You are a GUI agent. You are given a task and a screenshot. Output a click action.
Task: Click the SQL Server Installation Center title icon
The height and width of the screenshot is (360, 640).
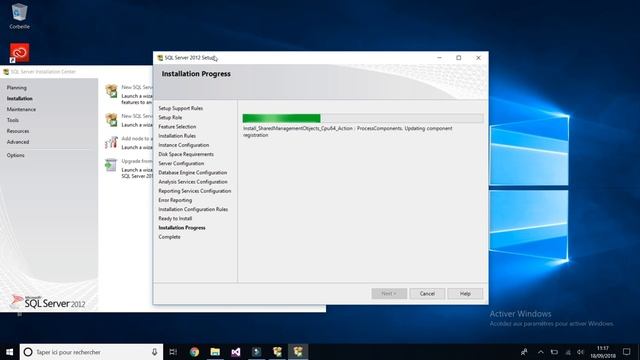(x=6, y=72)
